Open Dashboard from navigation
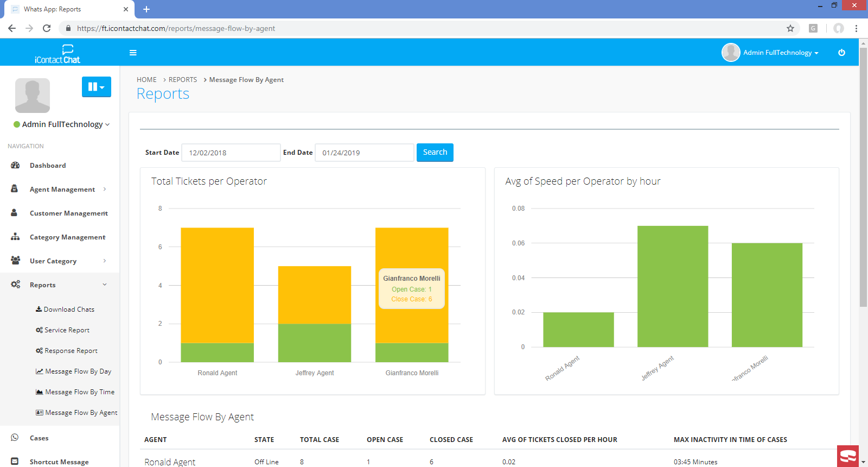Screen dimensions: 868x467 [48, 166]
